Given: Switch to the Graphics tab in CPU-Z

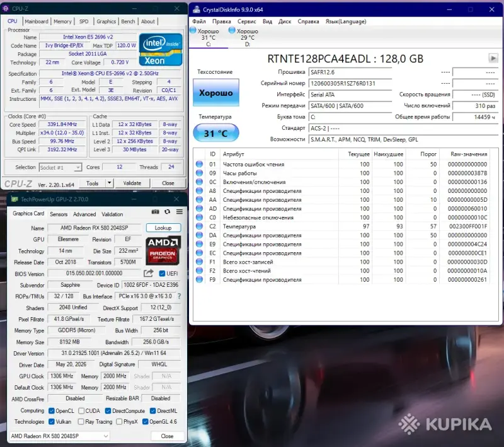Looking at the screenshot, I should 106,21.
